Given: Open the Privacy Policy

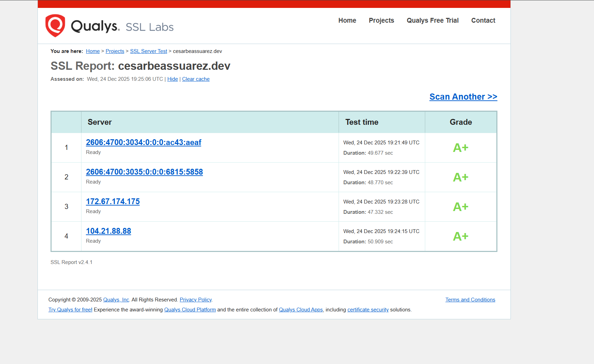Looking at the screenshot, I should 195,299.
